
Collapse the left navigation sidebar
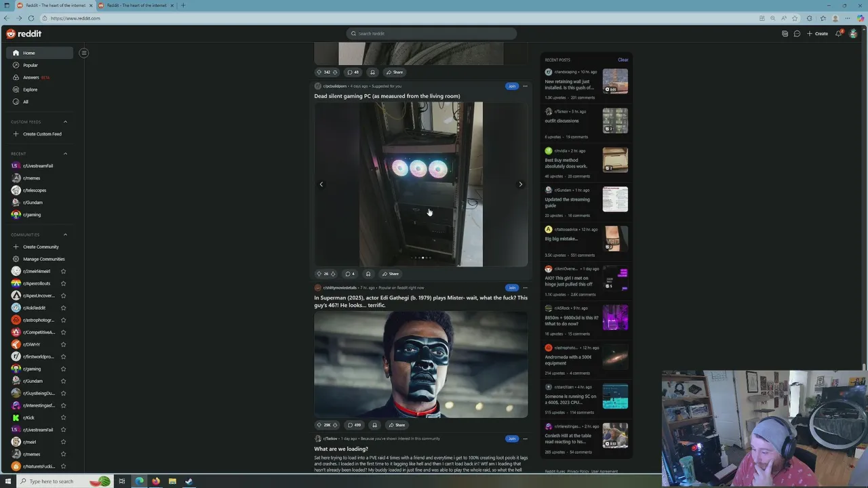coord(84,53)
